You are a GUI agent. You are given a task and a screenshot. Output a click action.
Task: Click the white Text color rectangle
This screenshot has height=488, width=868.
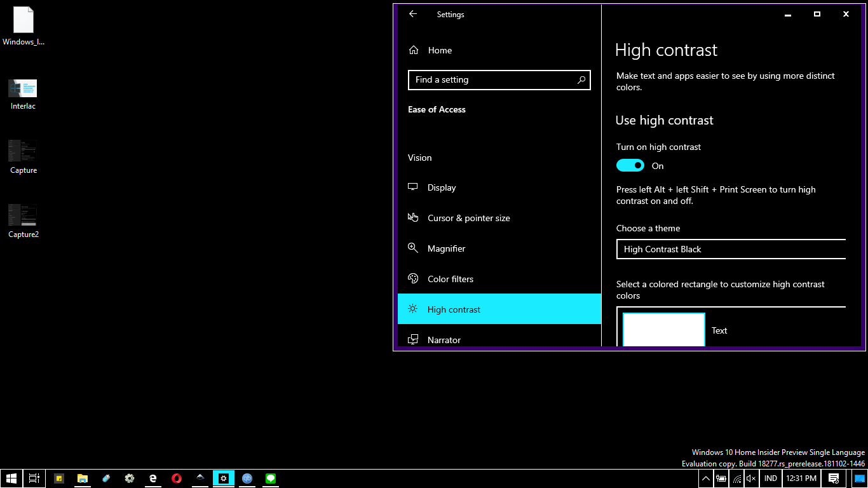click(663, 330)
